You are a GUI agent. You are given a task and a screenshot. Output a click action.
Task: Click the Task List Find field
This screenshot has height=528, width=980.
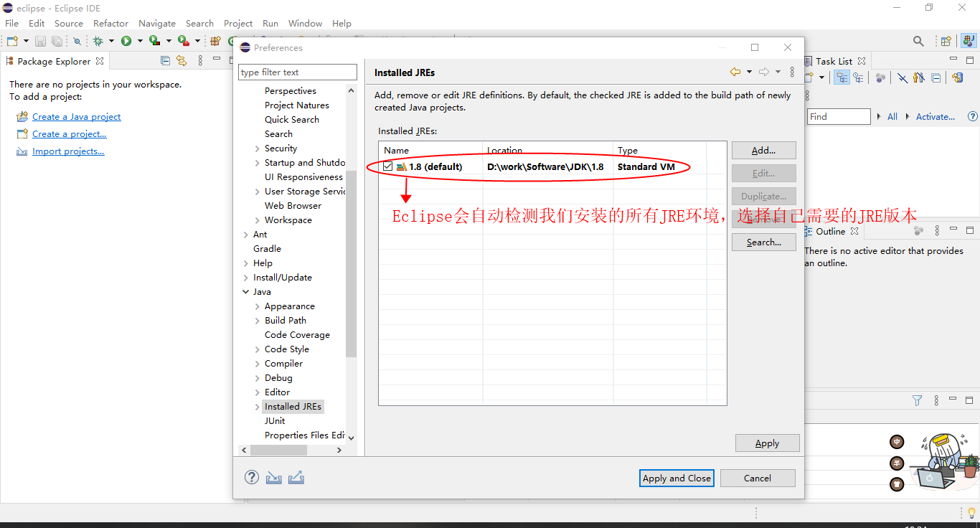click(838, 116)
